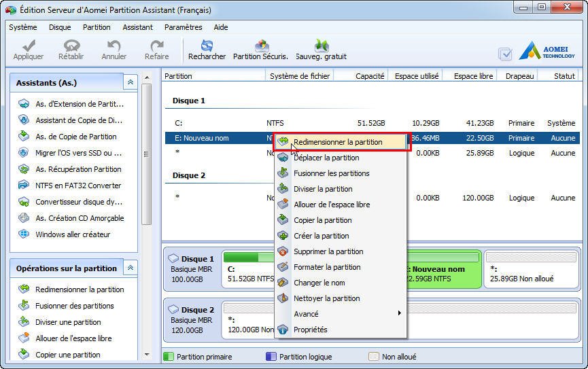
Task: Sort by Espace libre column header
Action: [470, 75]
